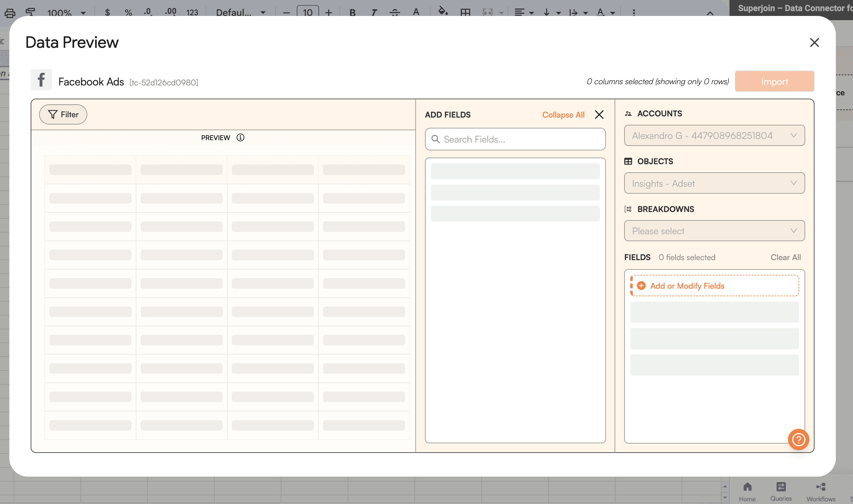Viewport: 853px width, 504px height.
Task: Open text rotation dropdown
Action: 606,13
